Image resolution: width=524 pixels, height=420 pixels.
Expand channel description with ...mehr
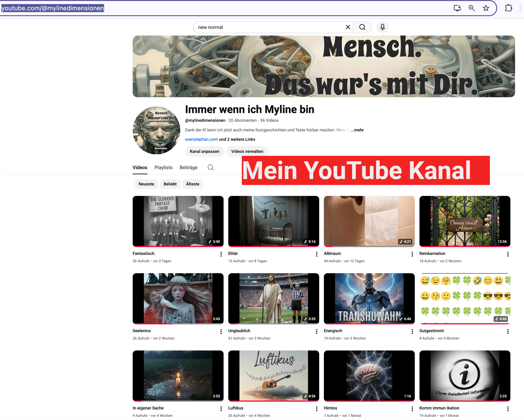357,130
